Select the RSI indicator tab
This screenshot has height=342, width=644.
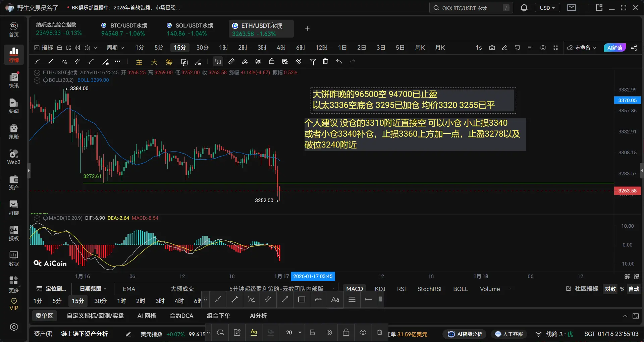(x=401, y=289)
